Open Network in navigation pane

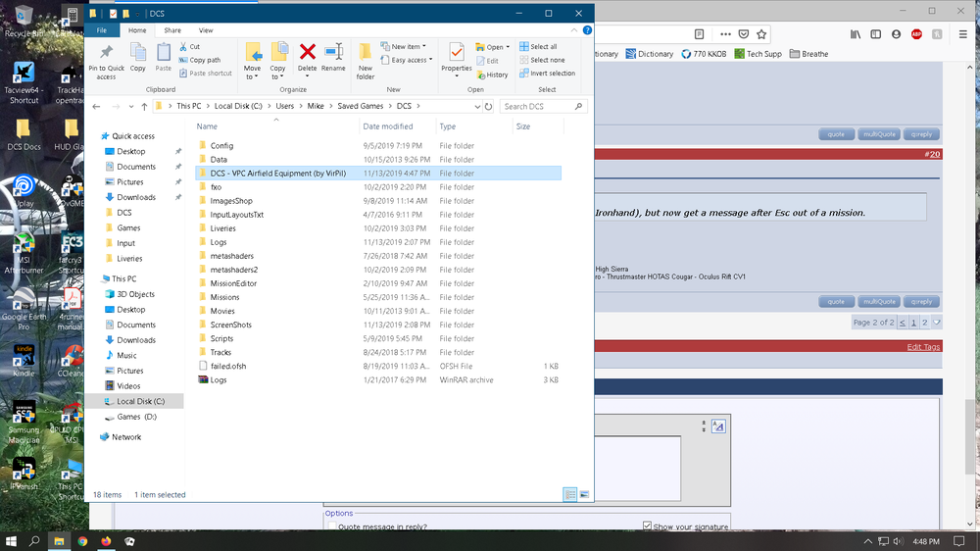[x=126, y=437]
